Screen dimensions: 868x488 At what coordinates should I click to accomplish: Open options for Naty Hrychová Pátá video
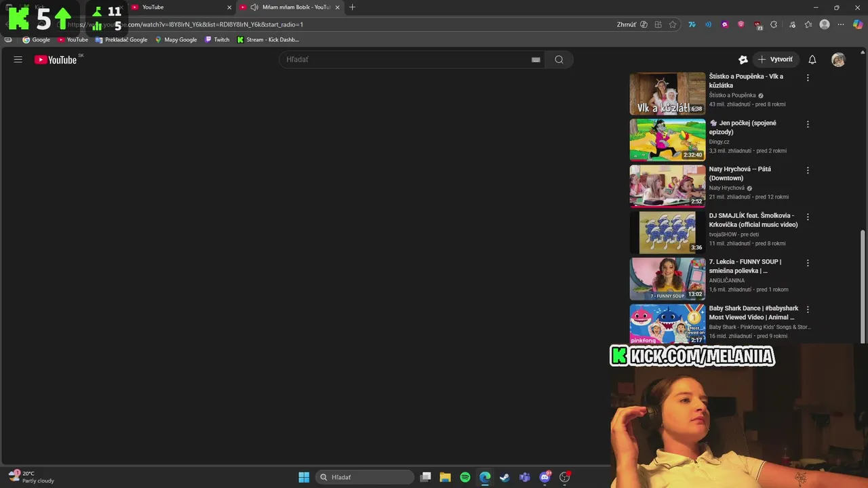tap(808, 171)
